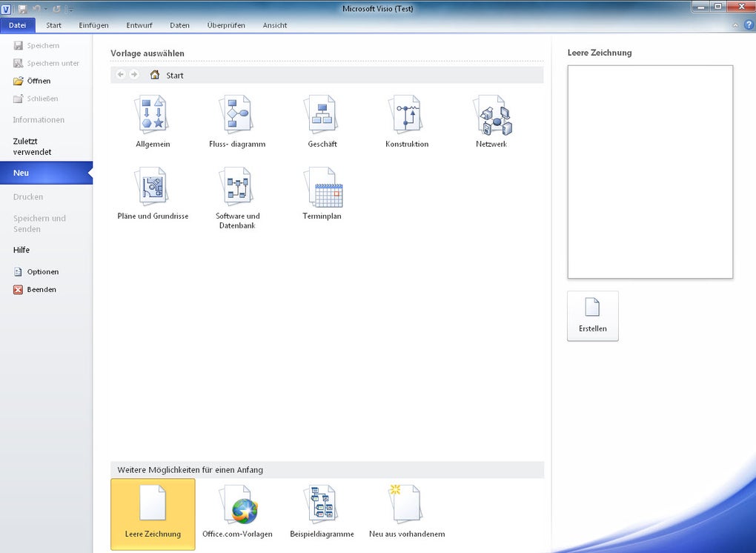Switch to the Überprüfen ribbon tab
The image size is (756, 553).
click(226, 25)
